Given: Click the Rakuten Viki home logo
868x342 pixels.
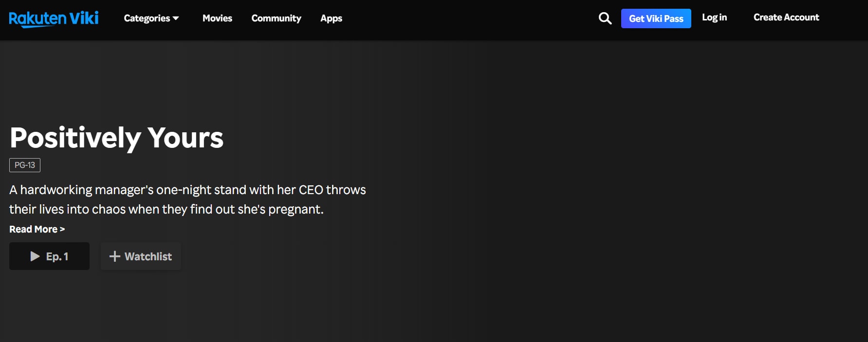Looking at the screenshot, I should 54,18.
